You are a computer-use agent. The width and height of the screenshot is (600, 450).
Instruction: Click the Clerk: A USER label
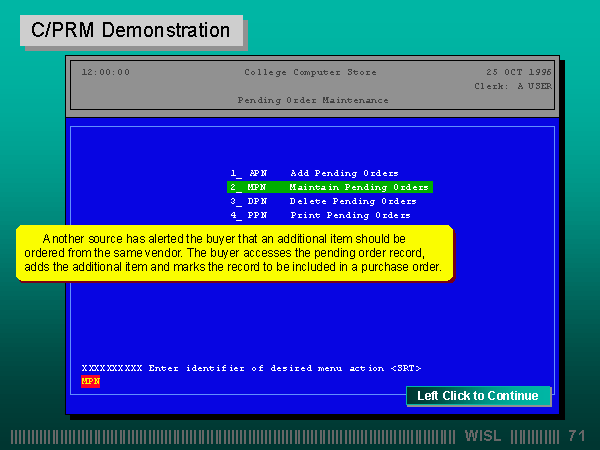pyautogui.click(x=512, y=86)
